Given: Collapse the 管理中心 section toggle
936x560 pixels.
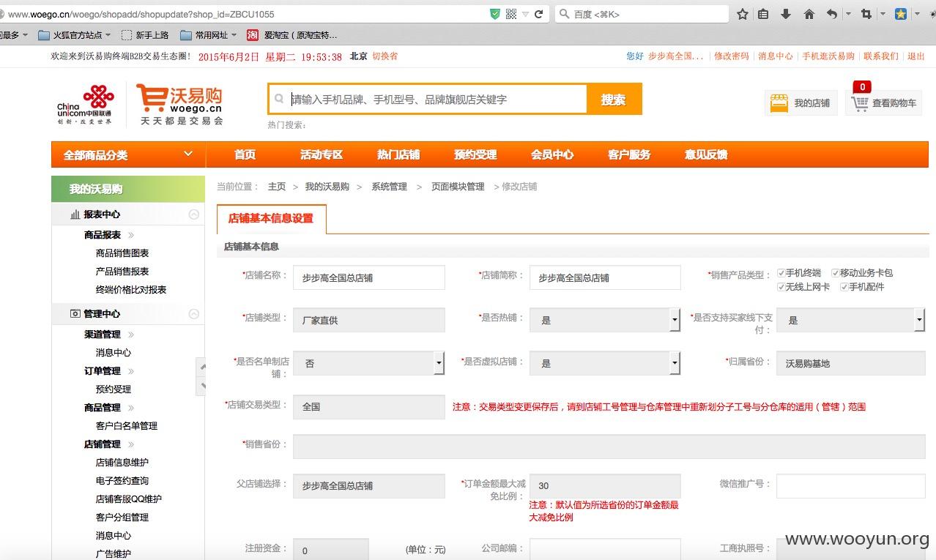Looking at the screenshot, I should 193,313.
